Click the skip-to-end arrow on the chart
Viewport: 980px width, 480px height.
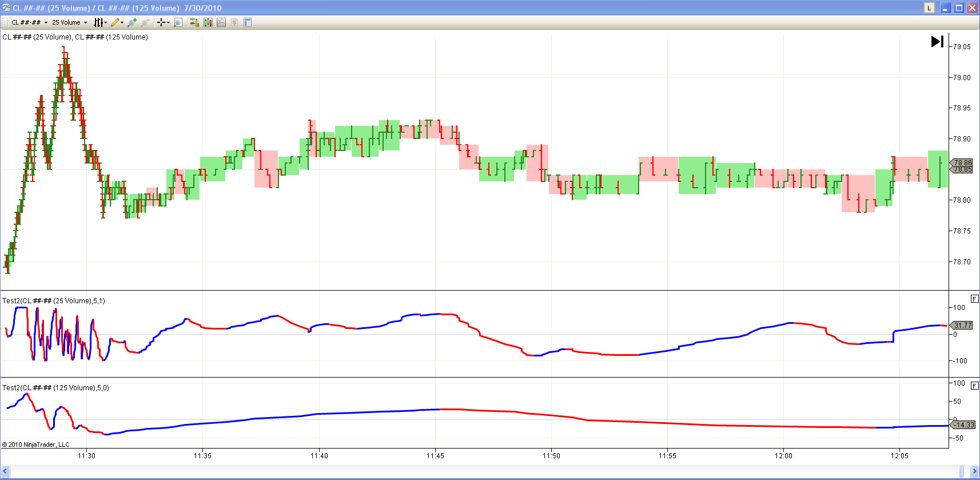click(937, 41)
